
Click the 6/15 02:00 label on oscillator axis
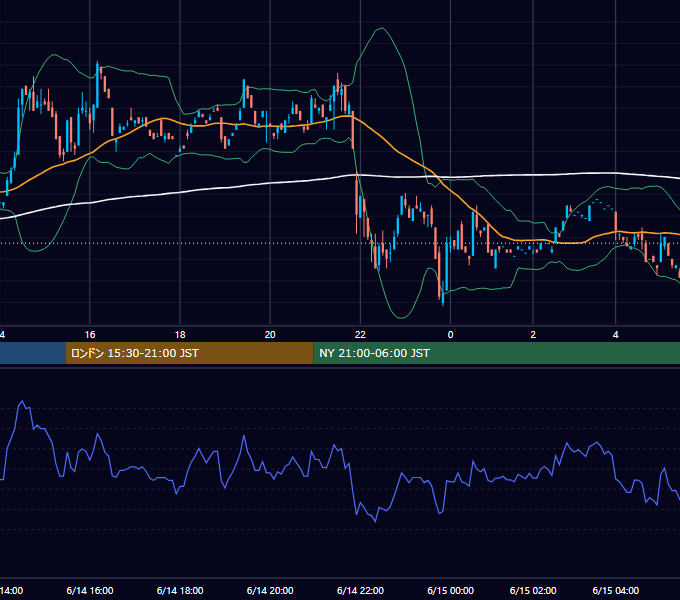(x=533, y=590)
